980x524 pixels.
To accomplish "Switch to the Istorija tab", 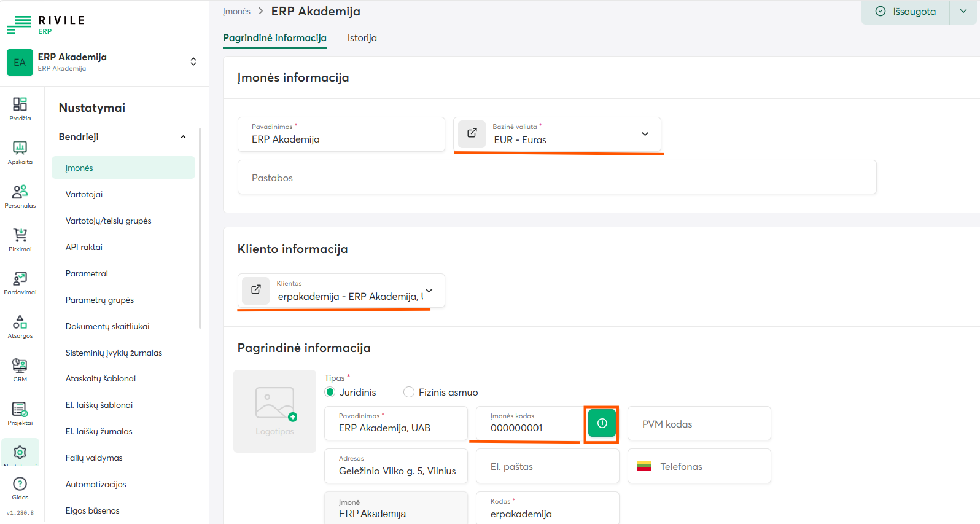I will tap(362, 38).
